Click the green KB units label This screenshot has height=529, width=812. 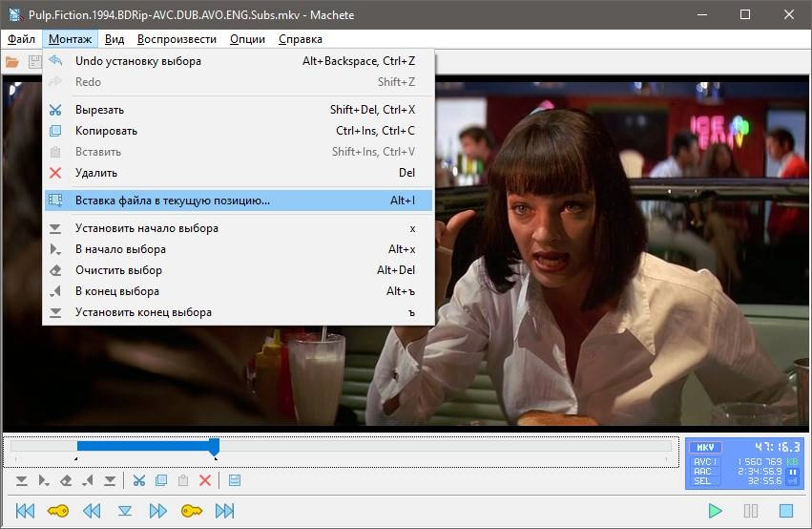tap(792, 461)
